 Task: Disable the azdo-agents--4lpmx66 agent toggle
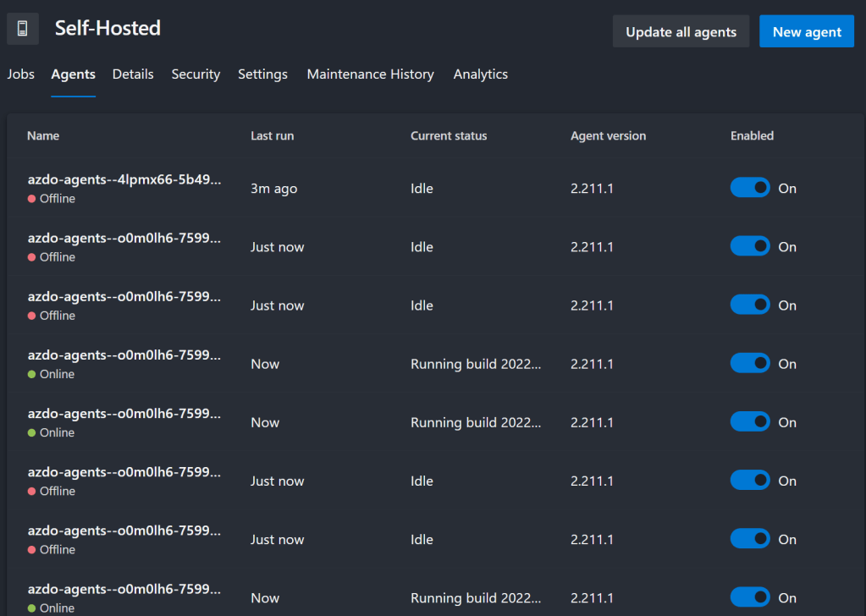tap(750, 188)
